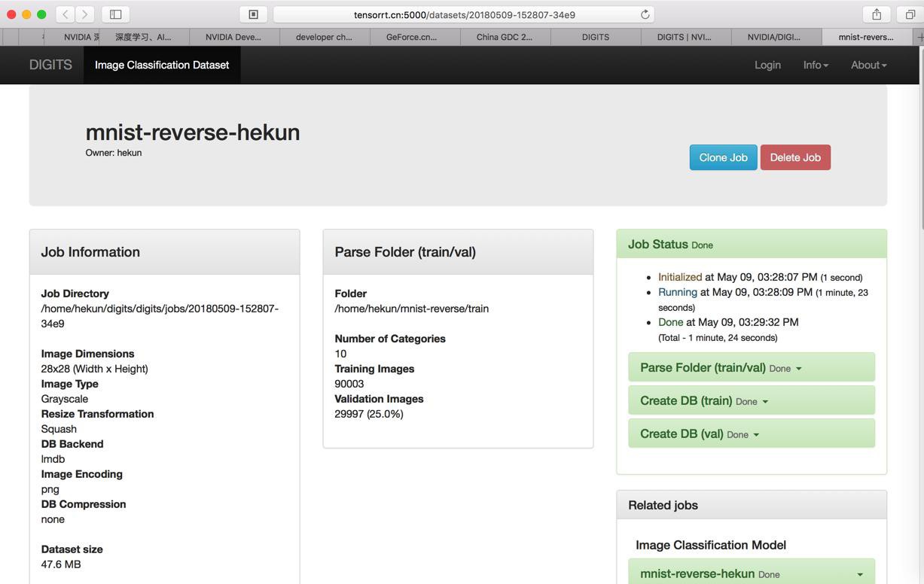Image resolution: width=924 pixels, height=584 pixels.
Task: Expand the Info dropdown menu
Action: point(816,65)
